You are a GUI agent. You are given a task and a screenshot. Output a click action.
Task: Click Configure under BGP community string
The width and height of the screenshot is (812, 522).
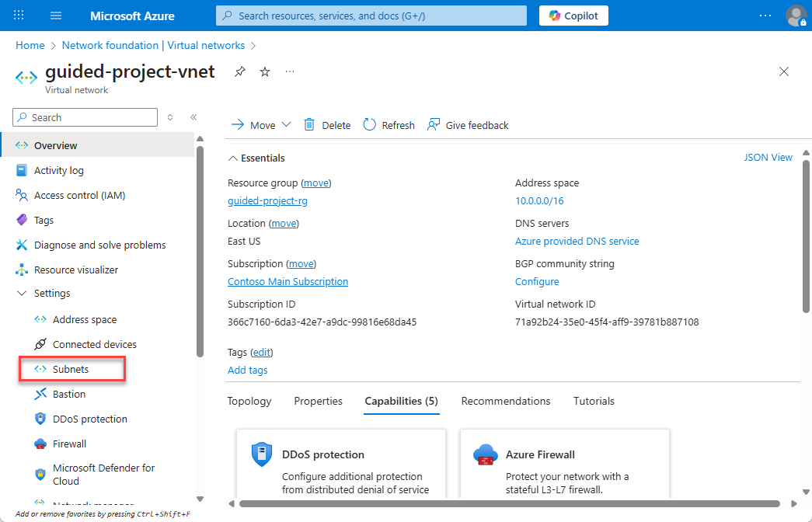[537, 282]
